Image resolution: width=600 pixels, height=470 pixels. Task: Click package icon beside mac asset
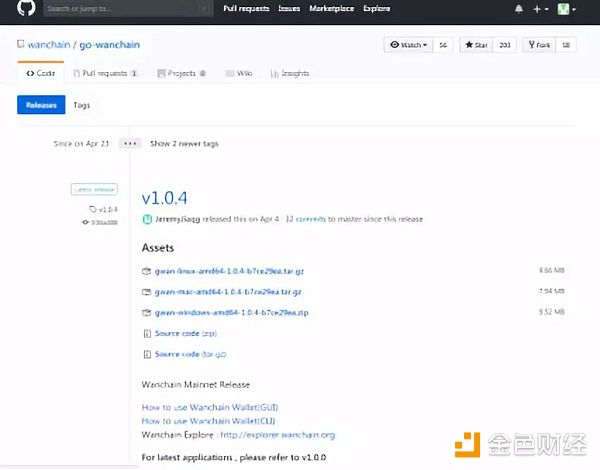[x=147, y=292]
